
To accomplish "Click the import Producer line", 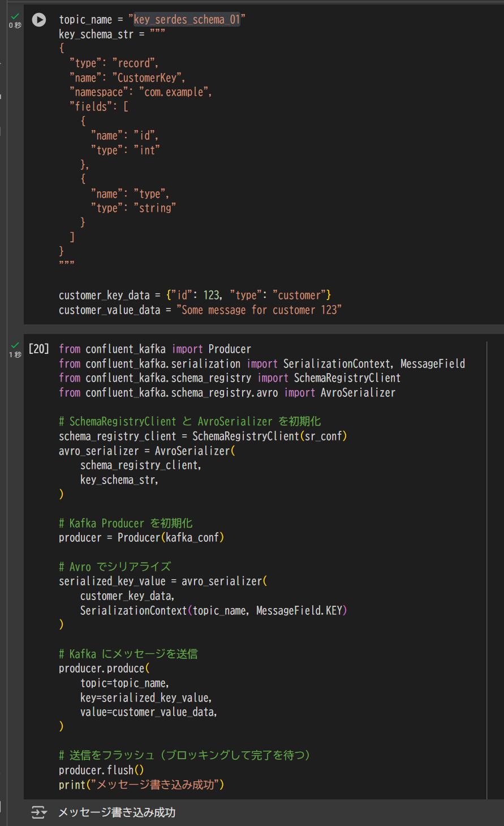I will tap(155, 349).
